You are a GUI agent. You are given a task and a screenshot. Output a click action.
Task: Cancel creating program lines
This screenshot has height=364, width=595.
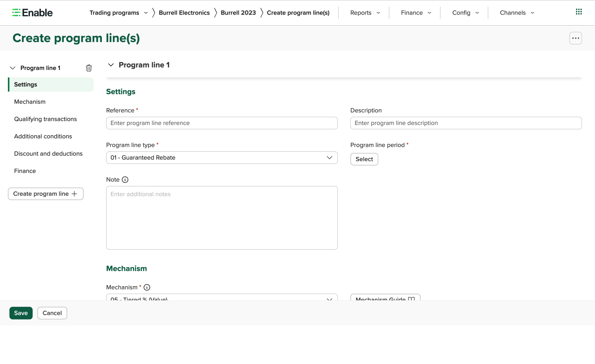(52, 313)
